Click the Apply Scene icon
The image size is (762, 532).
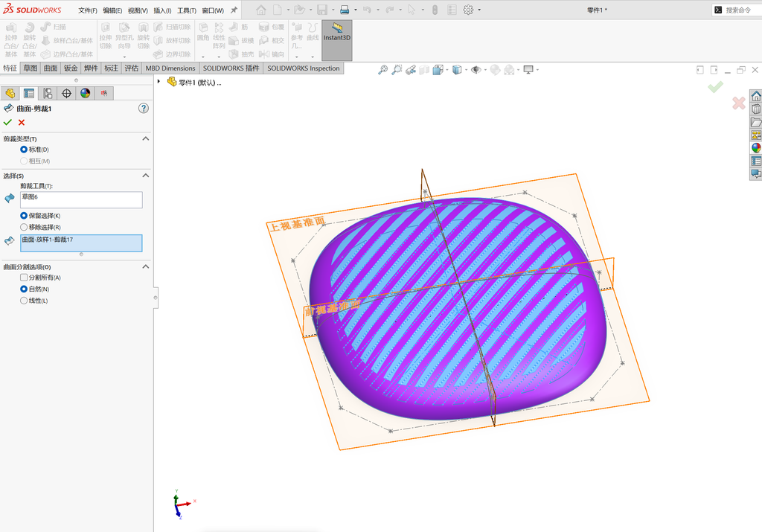pos(509,70)
